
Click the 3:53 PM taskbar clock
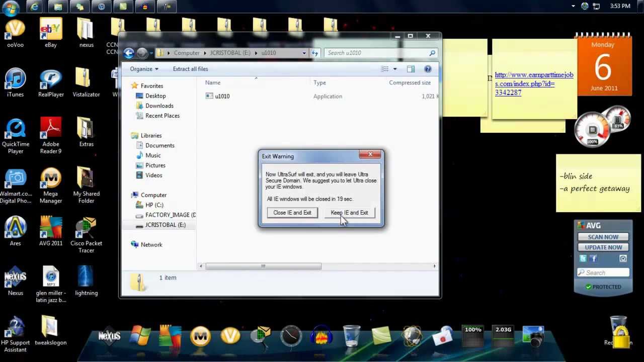point(620,6)
